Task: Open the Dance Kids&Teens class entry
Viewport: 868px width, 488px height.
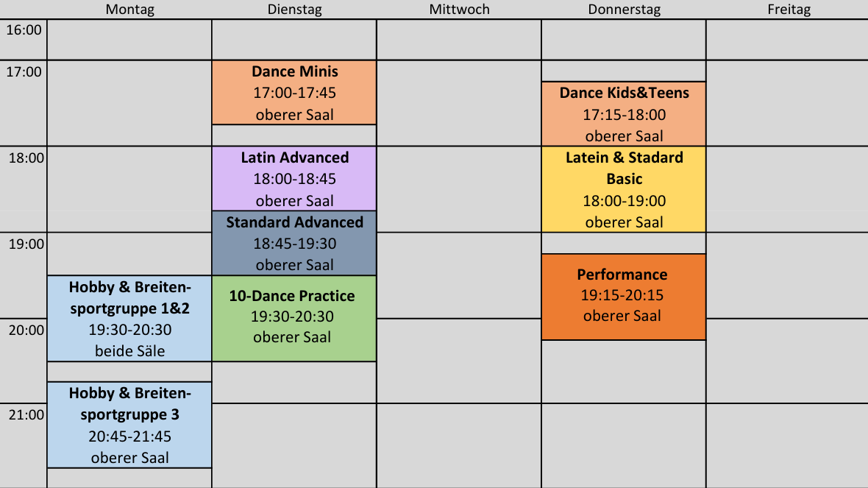Action: click(624, 114)
